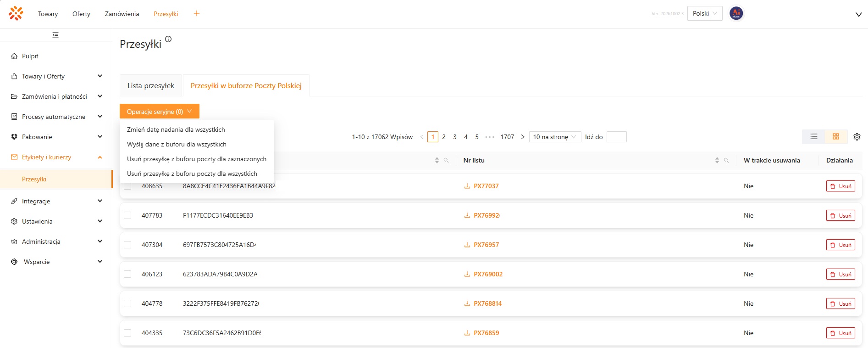Collapse the sidebar menu icon
Image resolution: width=868 pixels, height=348 pixels.
55,35
